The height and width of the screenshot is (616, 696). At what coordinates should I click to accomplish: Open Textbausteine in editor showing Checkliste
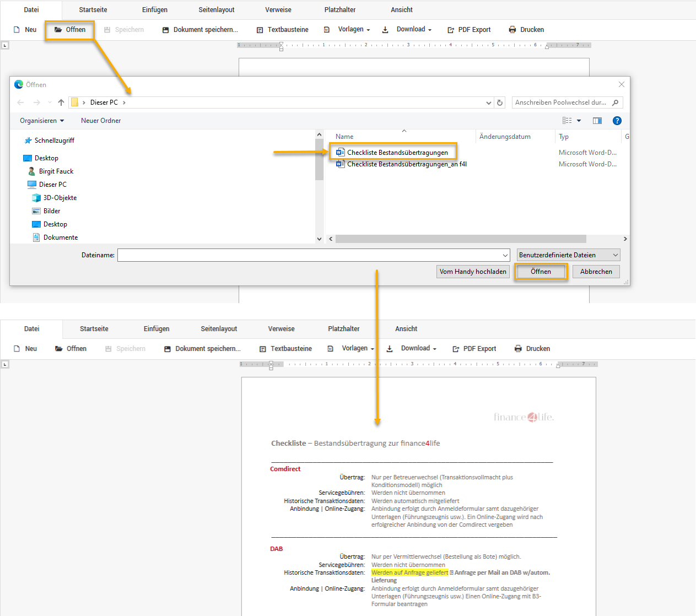285,349
